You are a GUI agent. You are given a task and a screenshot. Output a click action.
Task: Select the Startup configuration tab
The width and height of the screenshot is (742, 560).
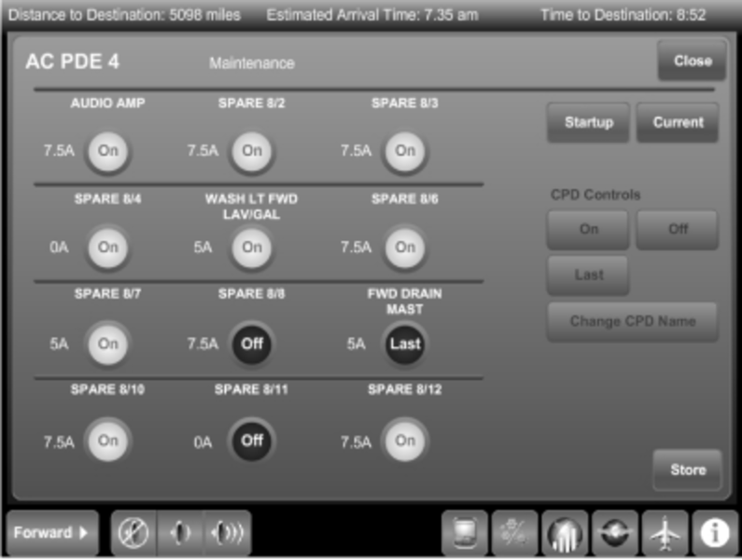(x=588, y=122)
